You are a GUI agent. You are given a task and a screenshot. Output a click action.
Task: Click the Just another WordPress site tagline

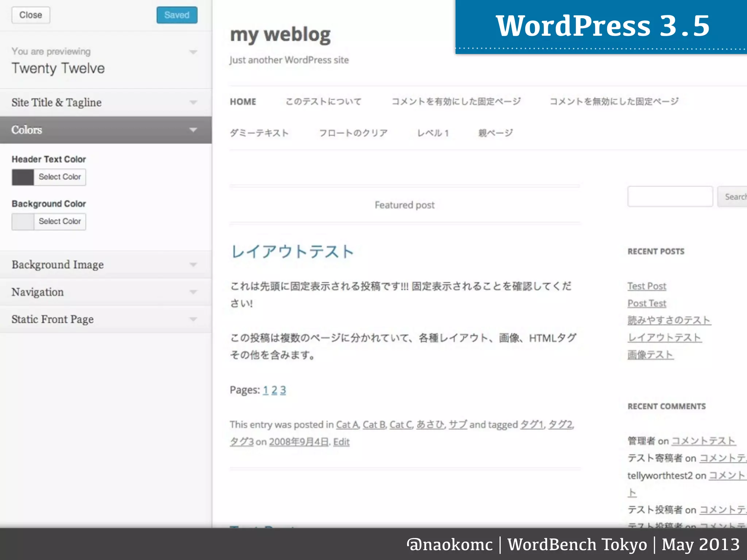point(289,60)
